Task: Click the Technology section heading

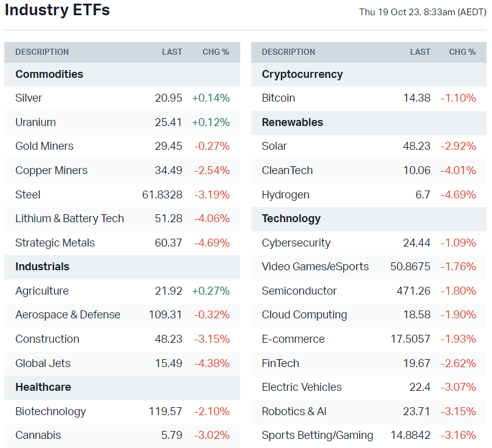Action: click(291, 219)
